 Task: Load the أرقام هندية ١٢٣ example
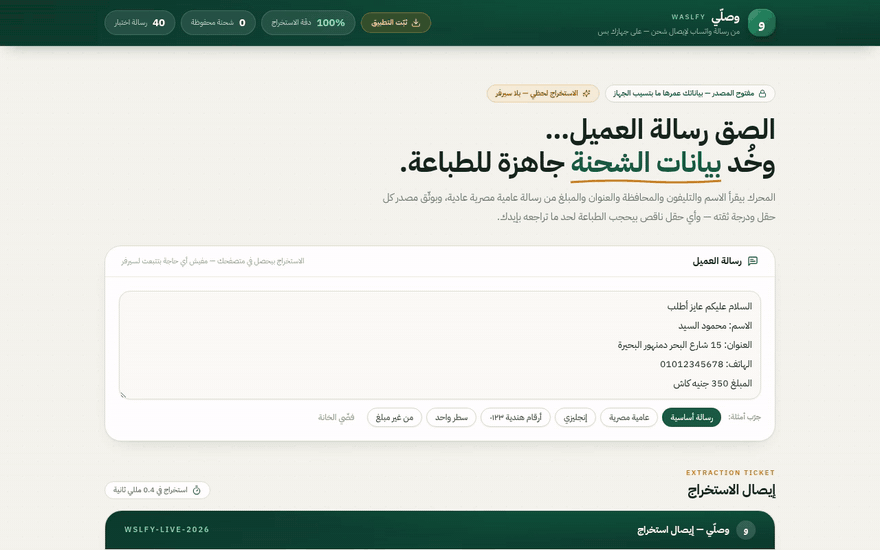[x=515, y=418]
